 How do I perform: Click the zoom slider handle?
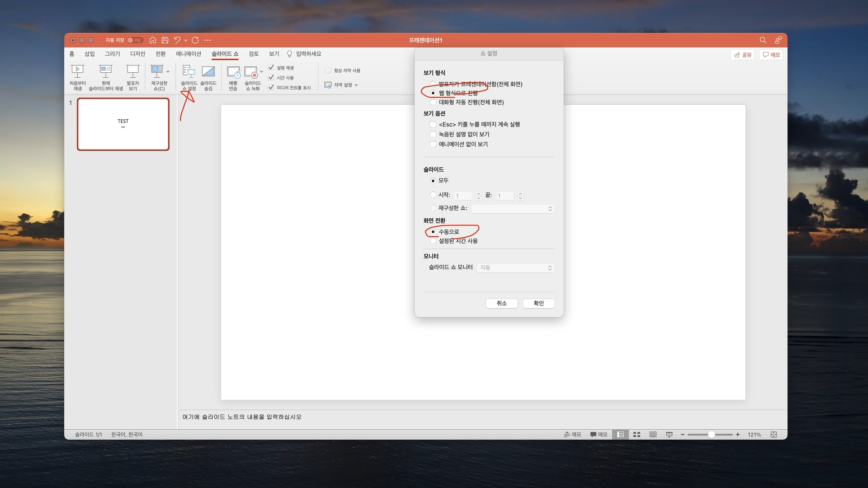[711, 434]
